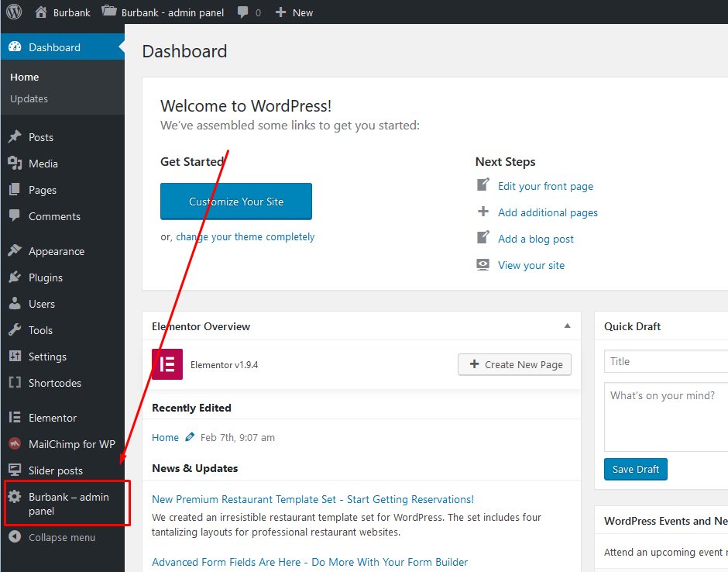
Task: Open the Settings menu item
Action: 47,357
